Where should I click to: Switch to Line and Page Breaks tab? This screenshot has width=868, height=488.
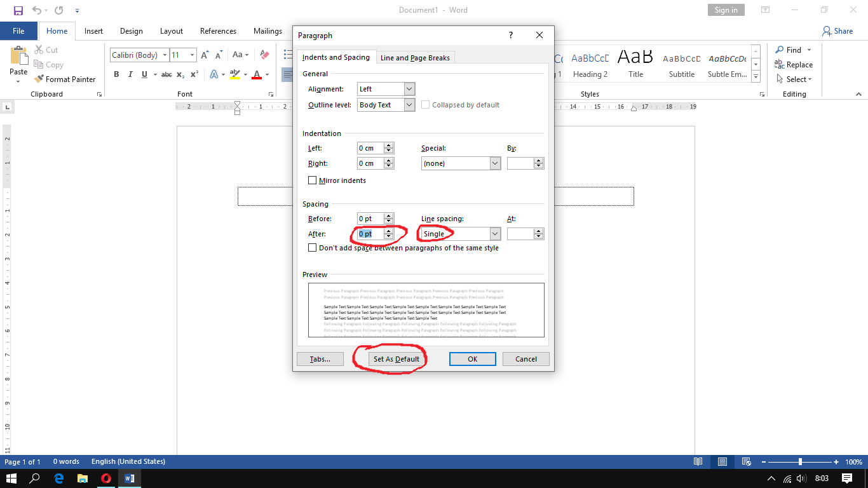(x=415, y=58)
